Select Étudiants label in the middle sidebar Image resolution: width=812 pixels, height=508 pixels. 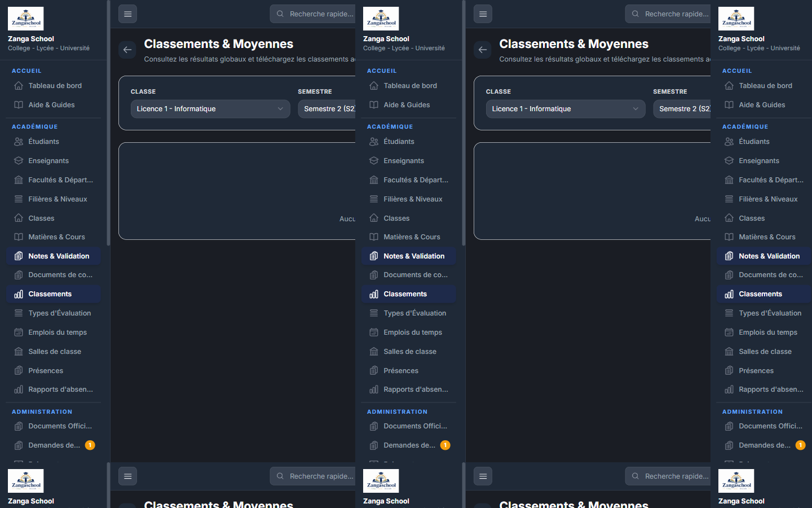point(399,142)
